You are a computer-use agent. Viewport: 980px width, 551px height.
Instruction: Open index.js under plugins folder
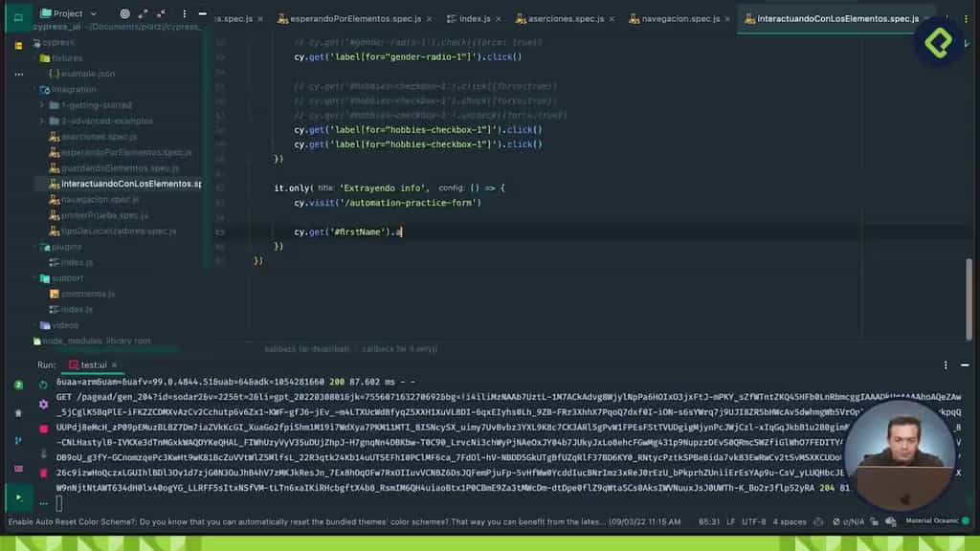click(x=71, y=262)
